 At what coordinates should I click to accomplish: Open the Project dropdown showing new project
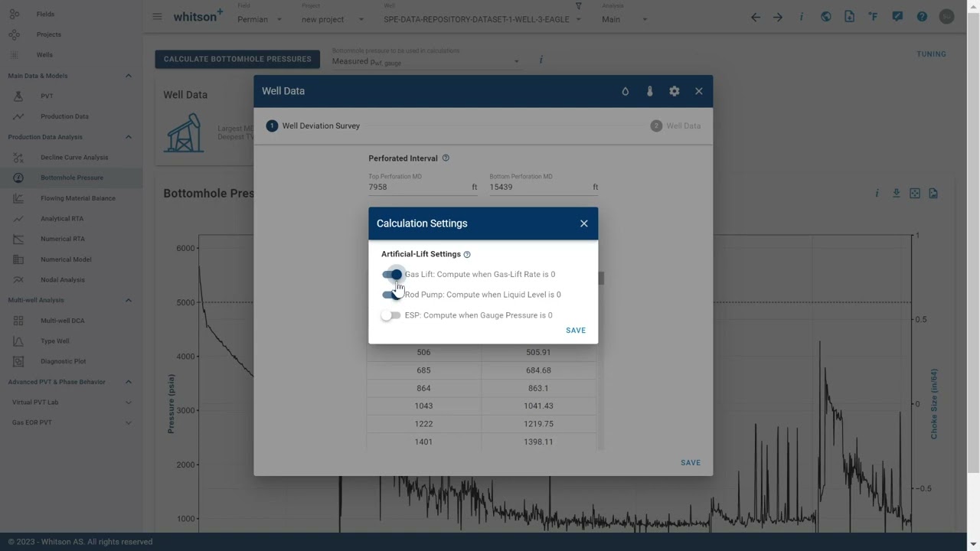[332, 19]
